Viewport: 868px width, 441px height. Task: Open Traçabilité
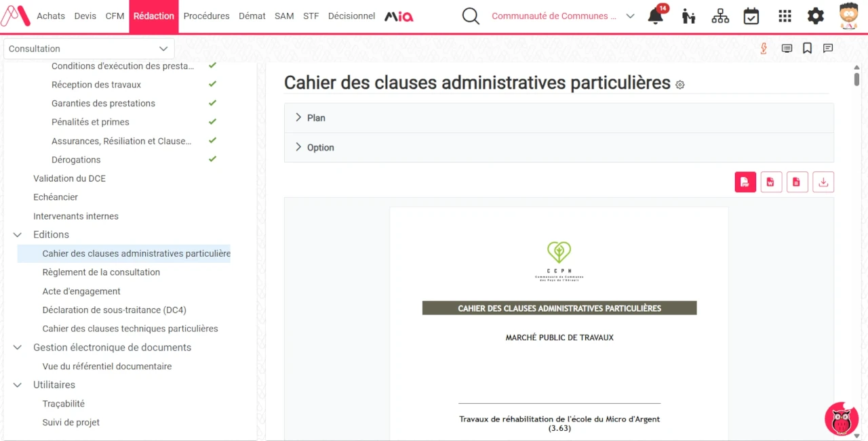[x=64, y=404]
